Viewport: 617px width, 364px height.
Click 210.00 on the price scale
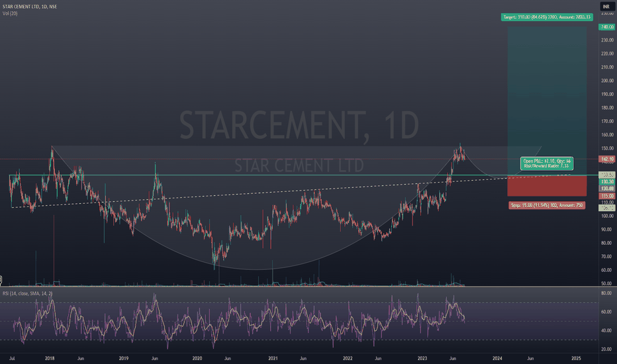coord(607,68)
